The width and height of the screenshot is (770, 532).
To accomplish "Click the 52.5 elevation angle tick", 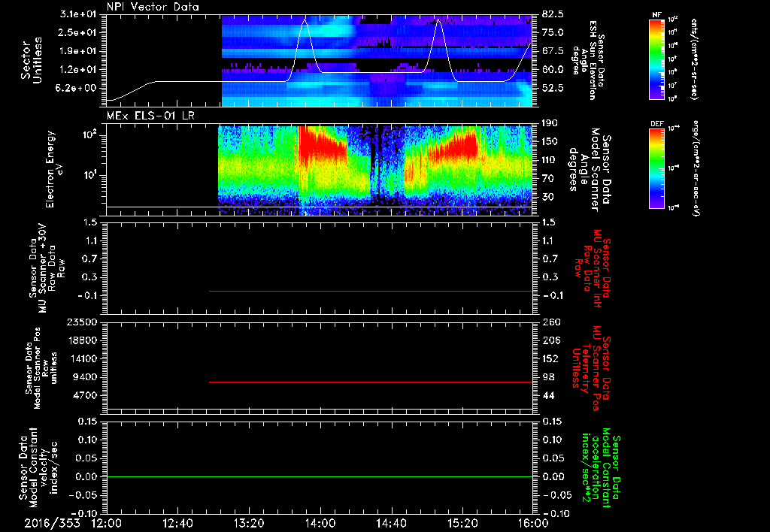I will pyautogui.click(x=553, y=89).
